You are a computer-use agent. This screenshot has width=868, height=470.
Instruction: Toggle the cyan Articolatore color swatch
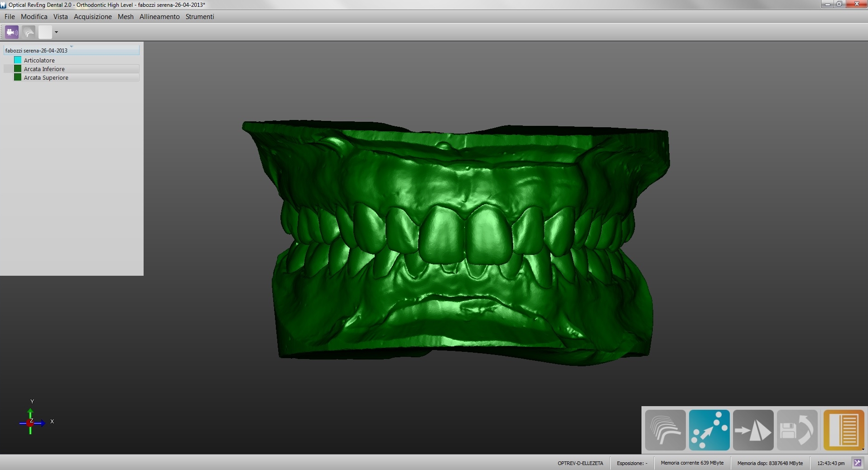18,60
